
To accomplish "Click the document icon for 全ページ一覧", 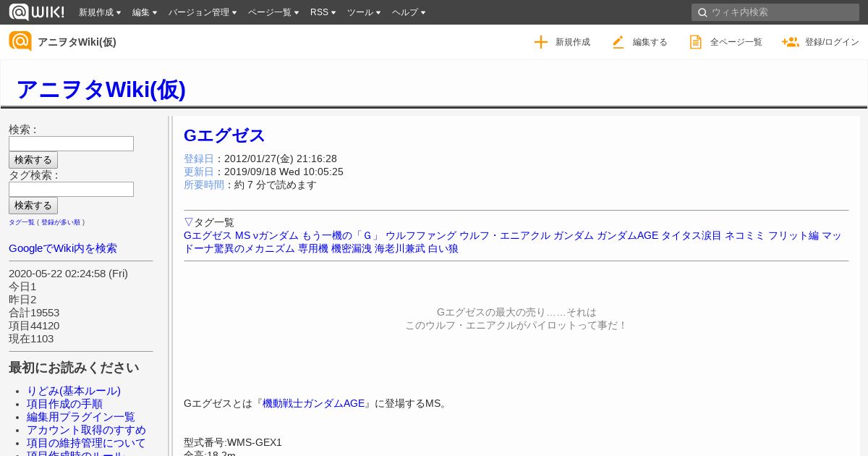I will (x=695, y=42).
